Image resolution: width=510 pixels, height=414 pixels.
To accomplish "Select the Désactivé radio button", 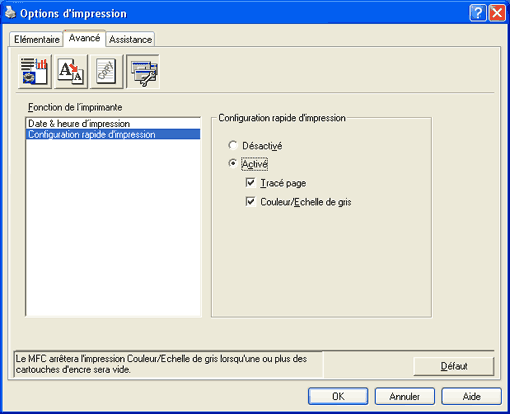I will pyautogui.click(x=233, y=145).
